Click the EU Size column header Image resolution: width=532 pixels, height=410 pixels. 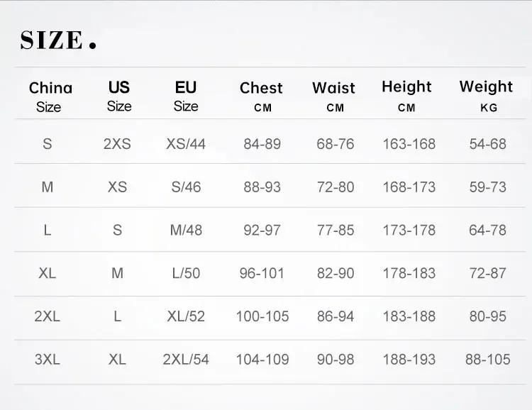click(186, 96)
